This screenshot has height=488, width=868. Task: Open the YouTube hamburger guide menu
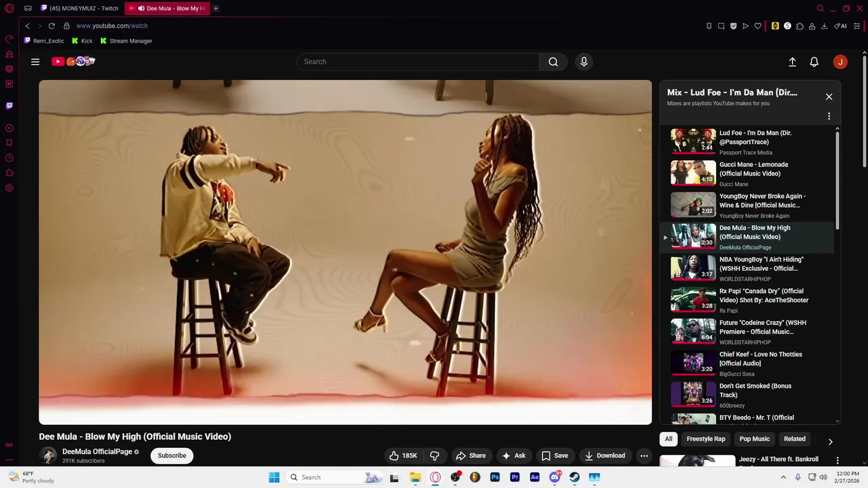click(x=35, y=62)
